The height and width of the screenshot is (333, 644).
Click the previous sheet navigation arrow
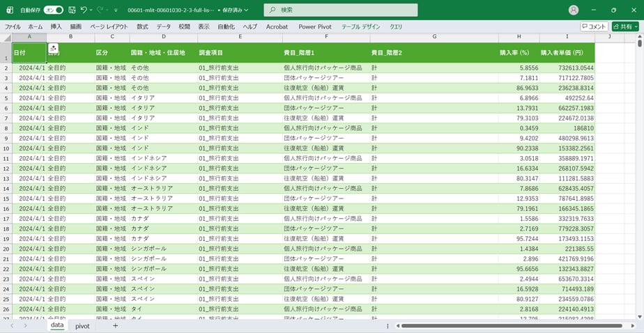click(12, 325)
